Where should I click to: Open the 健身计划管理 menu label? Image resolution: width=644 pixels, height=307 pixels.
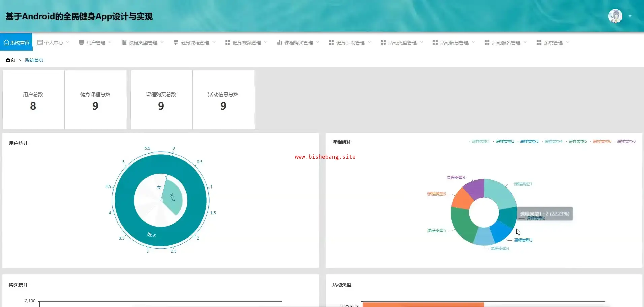351,43
